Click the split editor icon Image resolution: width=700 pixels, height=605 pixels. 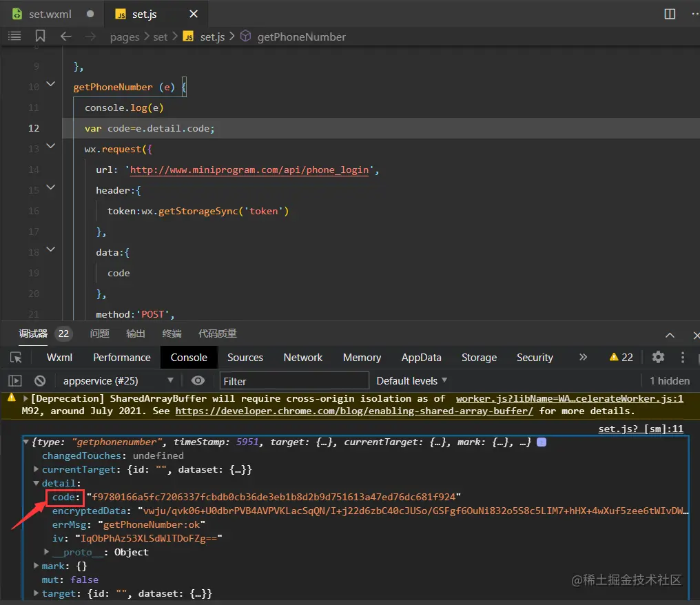tap(670, 14)
